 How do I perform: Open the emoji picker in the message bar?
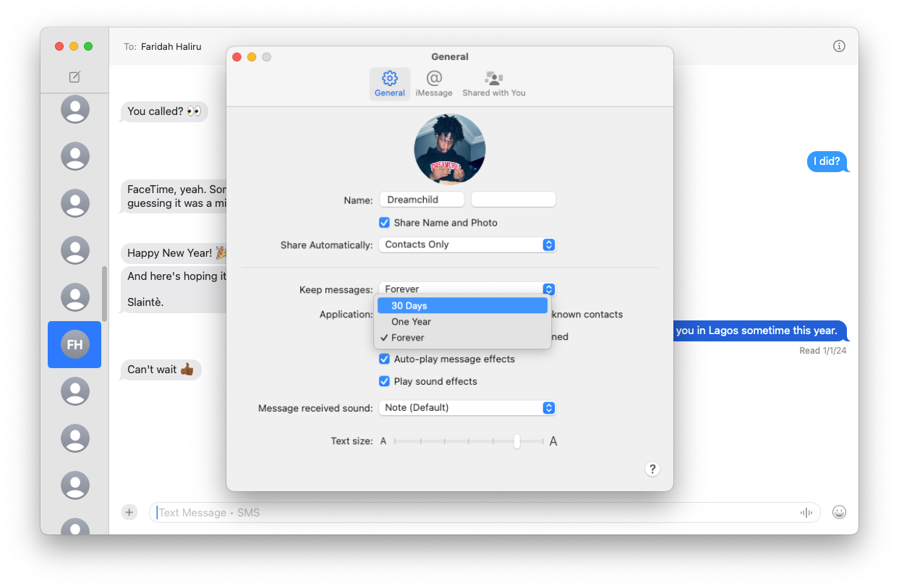click(x=839, y=512)
